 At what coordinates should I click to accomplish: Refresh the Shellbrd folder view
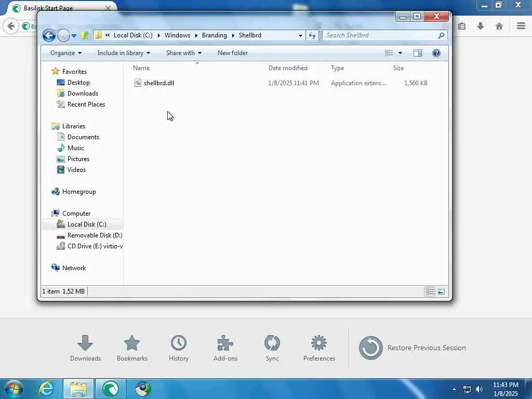[x=312, y=35]
